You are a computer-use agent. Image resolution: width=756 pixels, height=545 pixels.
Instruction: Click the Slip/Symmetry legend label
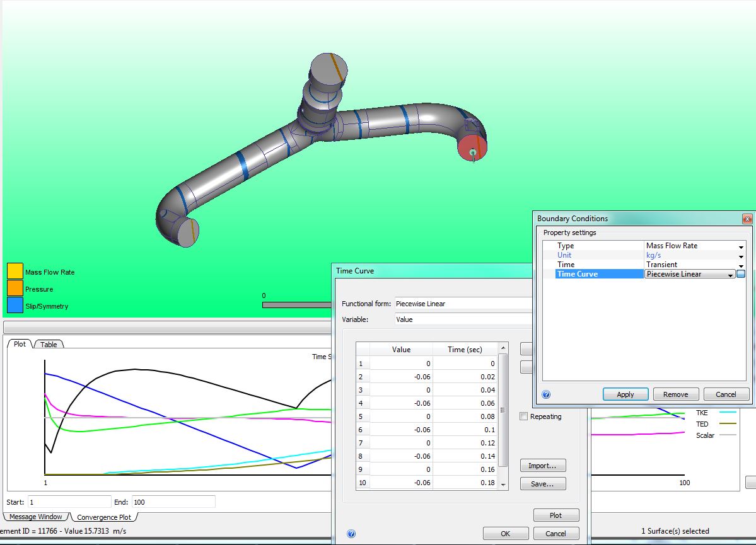pyautogui.click(x=47, y=306)
